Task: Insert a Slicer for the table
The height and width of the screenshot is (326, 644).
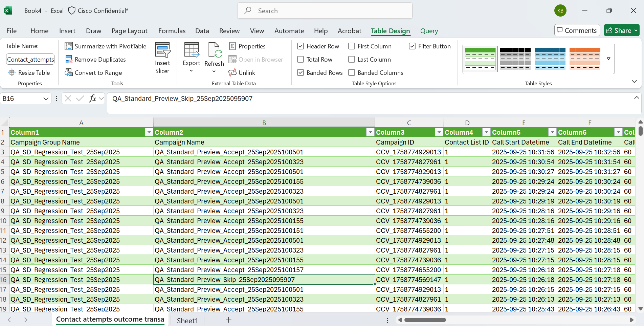Action: point(162,58)
